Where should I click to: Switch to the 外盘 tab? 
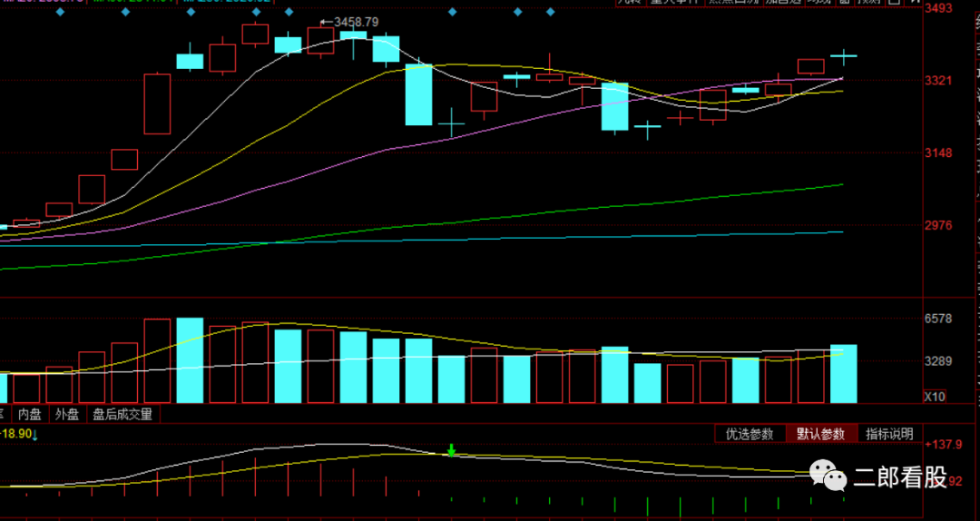67,414
